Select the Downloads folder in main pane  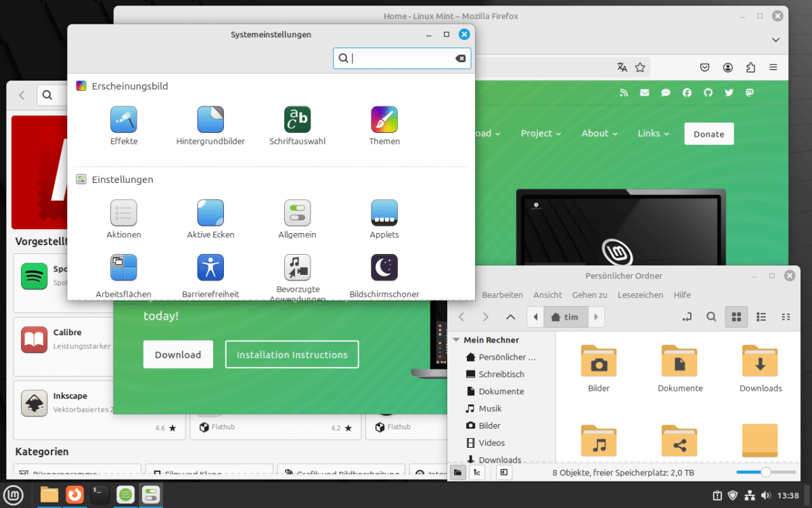tap(761, 368)
